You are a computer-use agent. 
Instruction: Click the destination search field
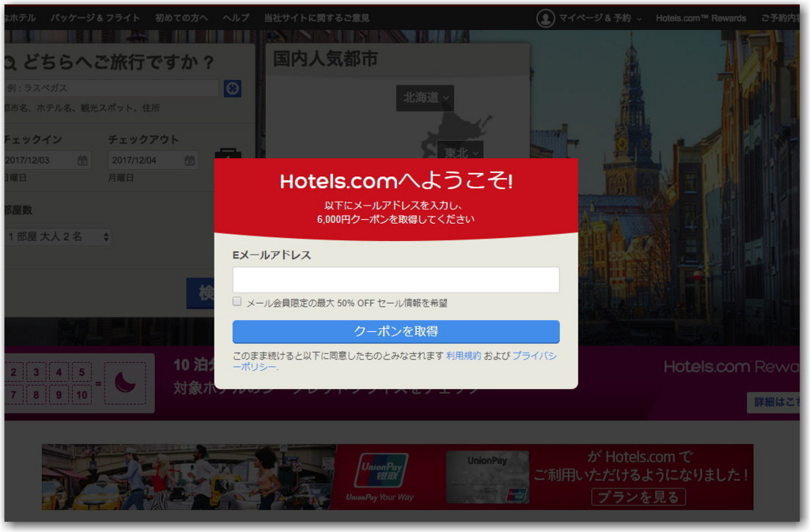pos(112,89)
